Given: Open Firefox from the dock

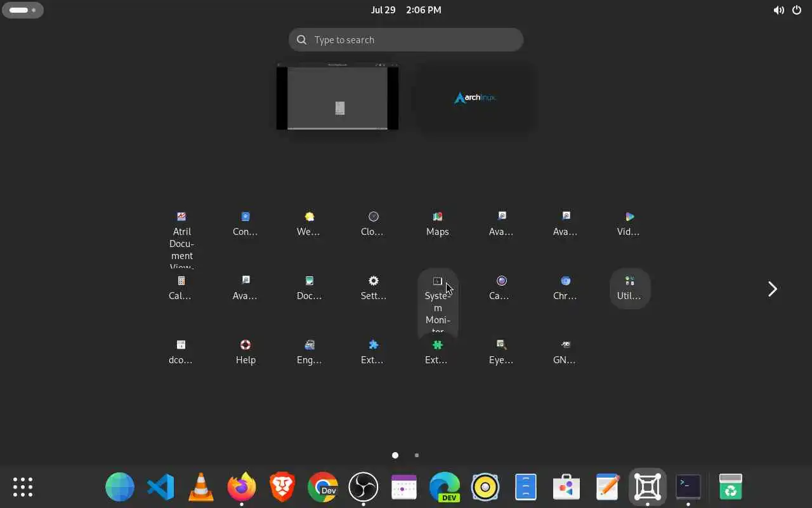Looking at the screenshot, I should (x=242, y=487).
